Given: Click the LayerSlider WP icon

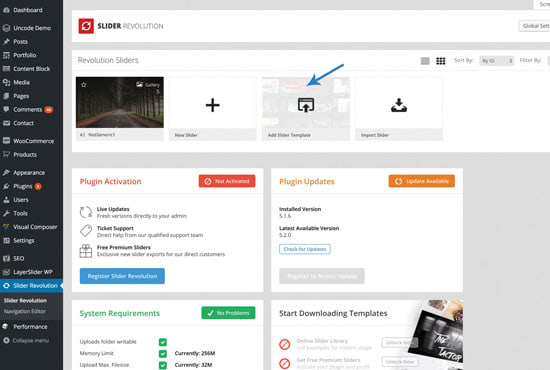Looking at the screenshot, I should click(x=6, y=272).
